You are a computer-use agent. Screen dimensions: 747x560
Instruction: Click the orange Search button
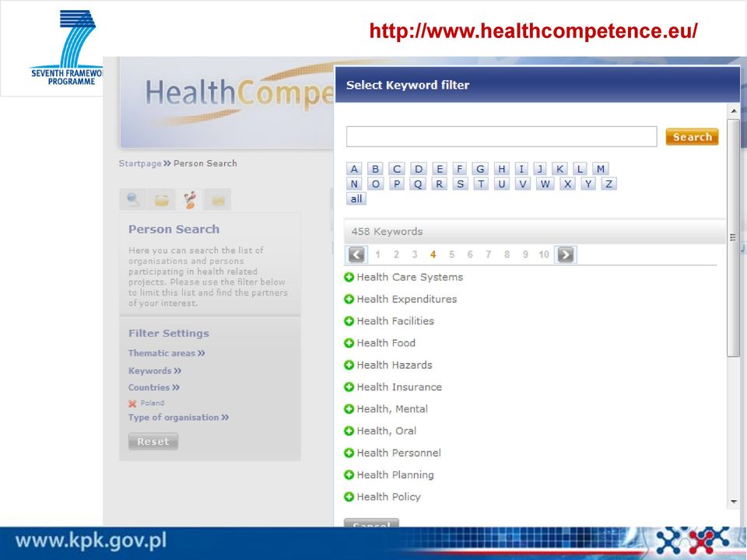pyautogui.click(x=692, y=137)
